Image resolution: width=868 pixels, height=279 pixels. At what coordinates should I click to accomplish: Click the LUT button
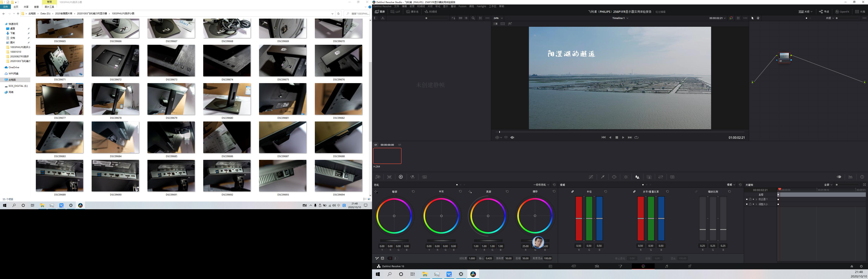(395, 12)
